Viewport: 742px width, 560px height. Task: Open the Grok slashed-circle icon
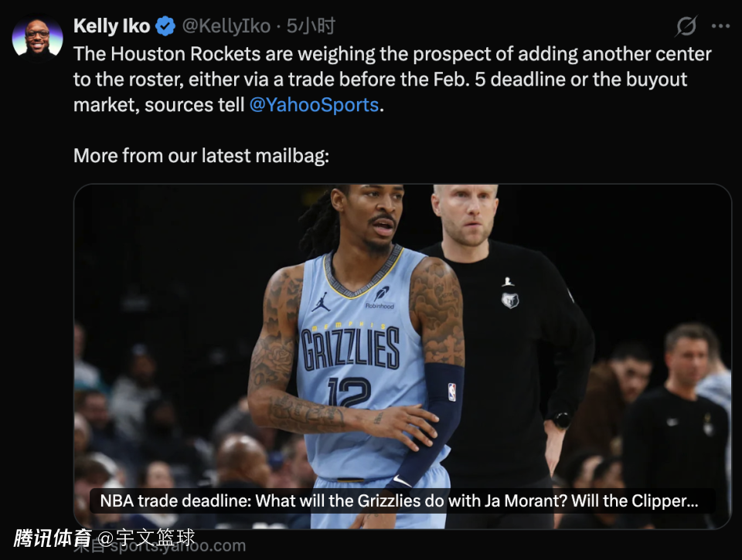click(x=686, y=26)
